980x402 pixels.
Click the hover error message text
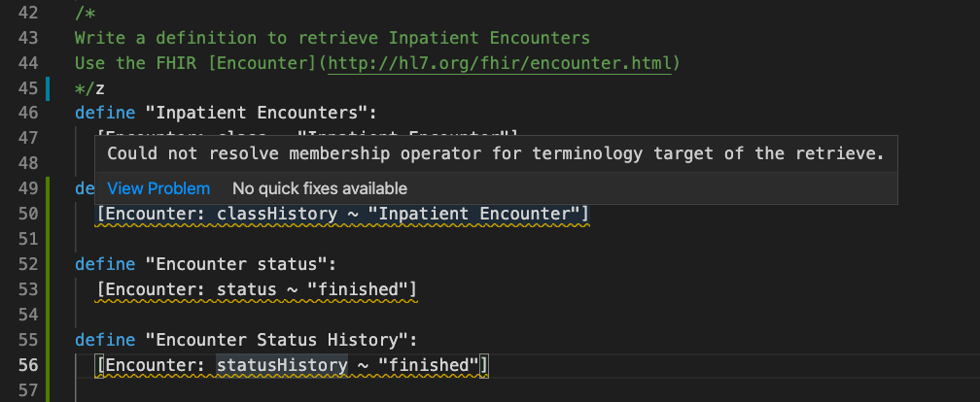pos(496,153)
